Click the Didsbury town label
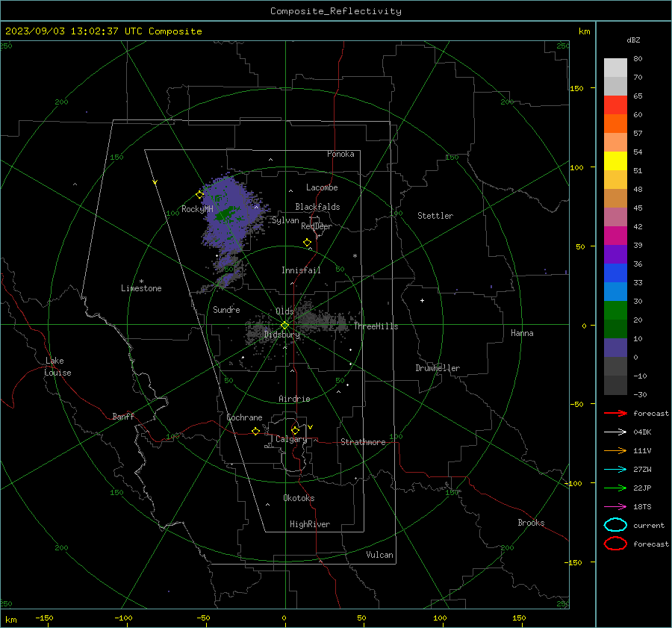672x628 pixels. [x=281, y=335]
